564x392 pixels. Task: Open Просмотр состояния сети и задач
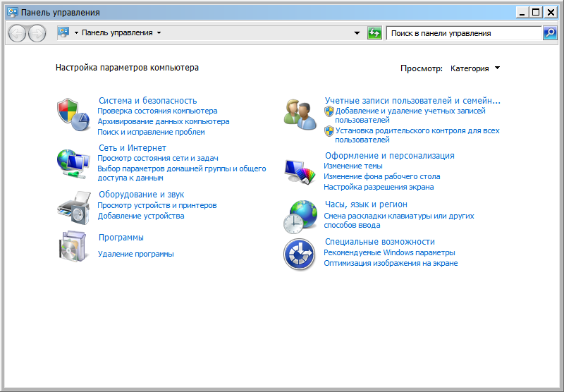[x=158, y=158]
